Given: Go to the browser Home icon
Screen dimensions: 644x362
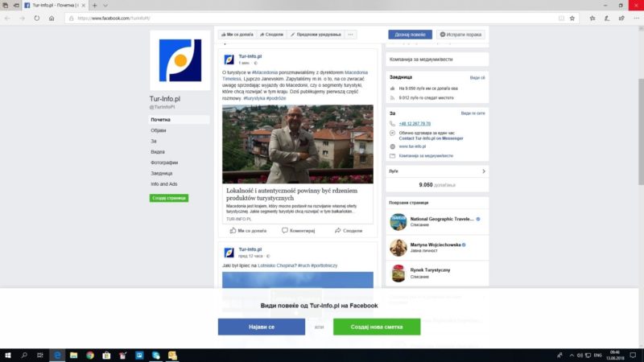Looking at the screenshot, I should pos(52,18).
